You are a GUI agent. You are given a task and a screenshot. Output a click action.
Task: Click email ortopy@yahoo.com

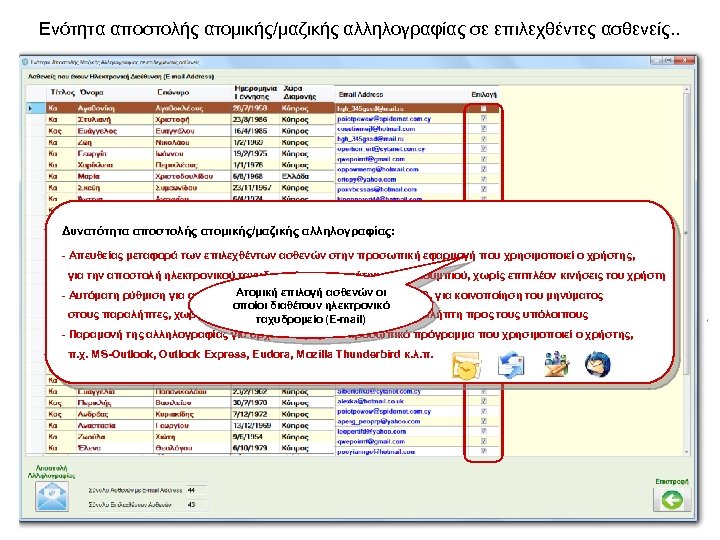click(x=366, y=179)
